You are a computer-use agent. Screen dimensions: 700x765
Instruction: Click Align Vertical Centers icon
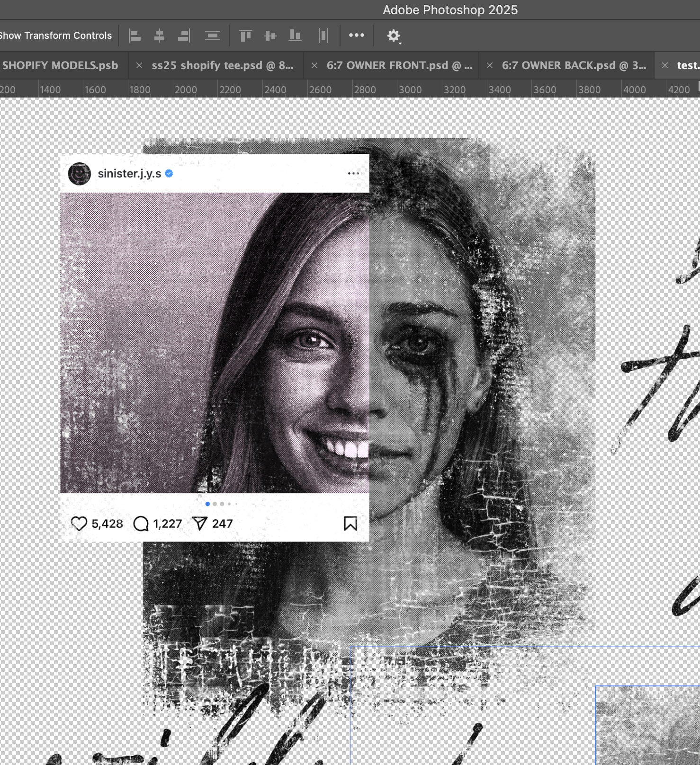click(x=270, y=36)
